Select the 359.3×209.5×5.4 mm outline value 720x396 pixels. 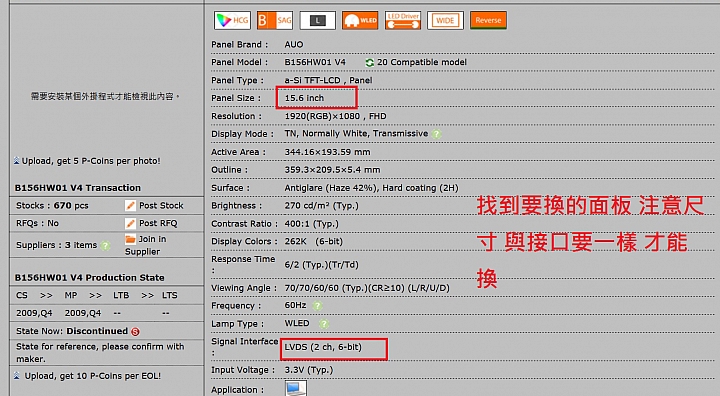click(332, 170)
